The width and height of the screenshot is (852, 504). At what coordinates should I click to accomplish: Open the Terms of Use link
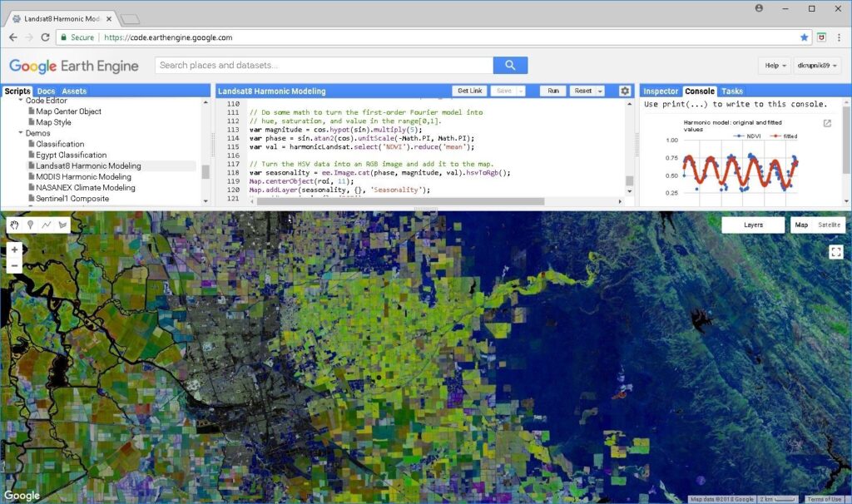click(824, 499)
